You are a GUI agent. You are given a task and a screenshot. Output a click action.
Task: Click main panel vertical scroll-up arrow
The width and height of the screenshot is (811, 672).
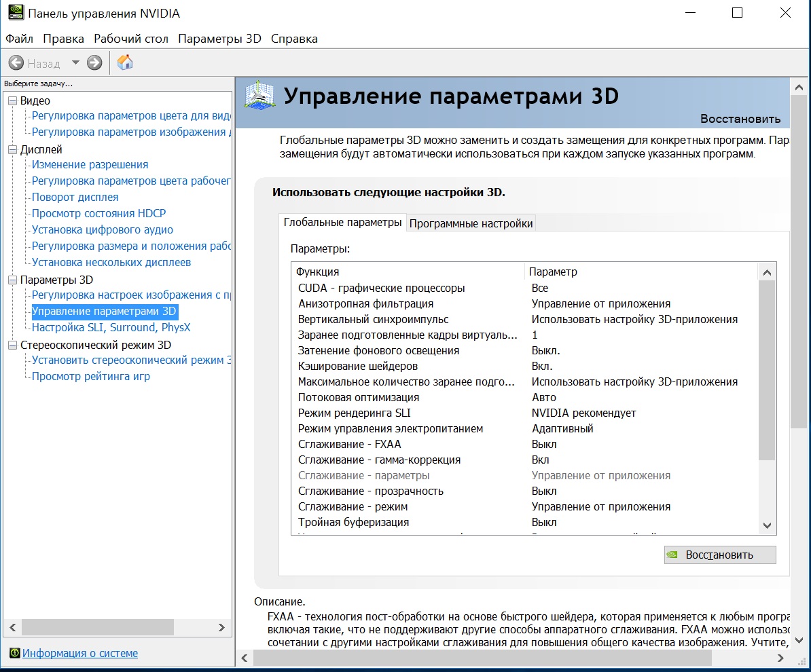pos(799,88)
